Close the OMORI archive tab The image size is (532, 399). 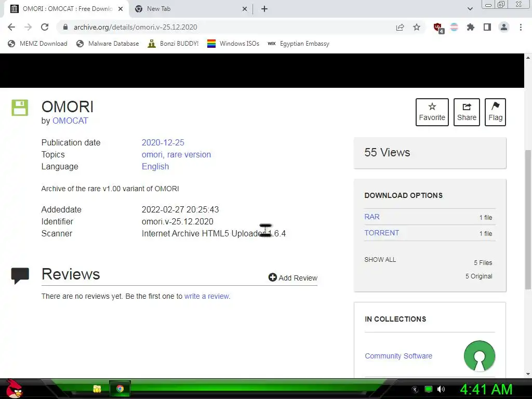pos(121,9)
